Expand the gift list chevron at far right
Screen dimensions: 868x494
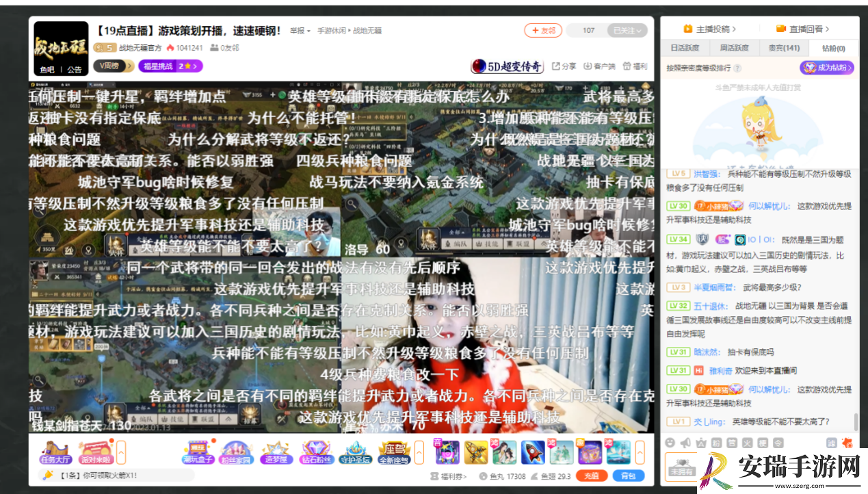pos(640,452)
